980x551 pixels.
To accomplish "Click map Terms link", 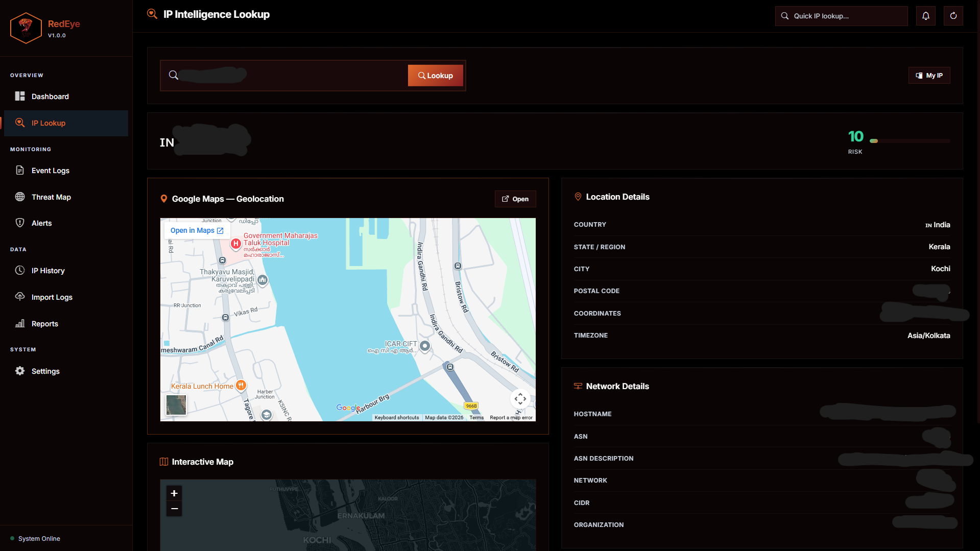I will pos(476,418).
